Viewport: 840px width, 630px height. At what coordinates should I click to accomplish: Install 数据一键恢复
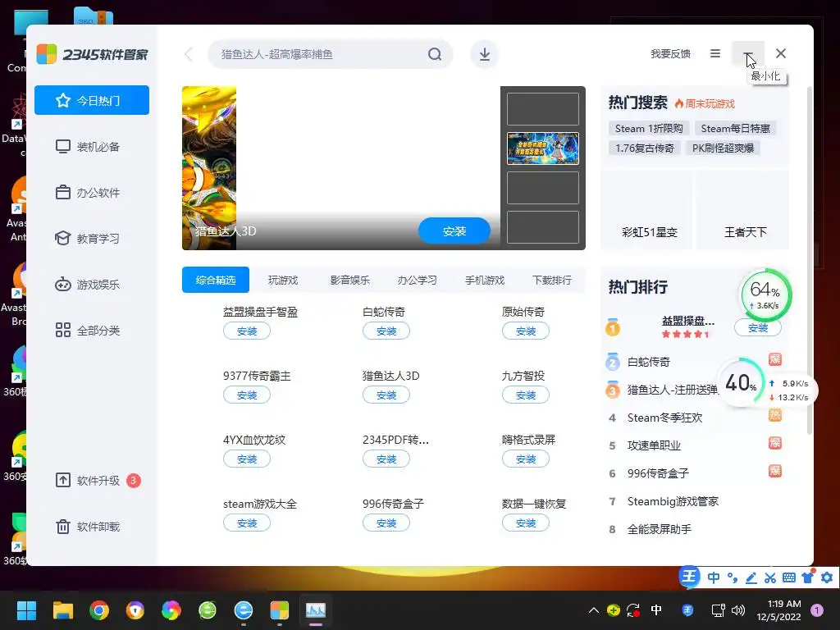[x=526, y=523]
